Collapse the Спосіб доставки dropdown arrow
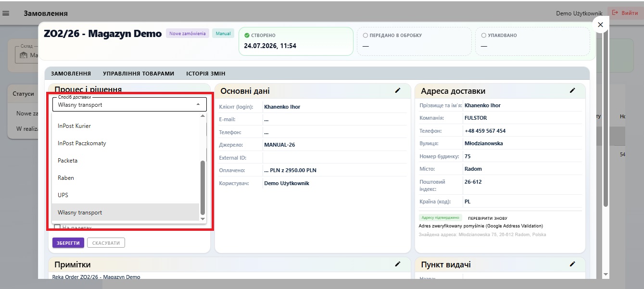Screen dimensions: 644x289 (198, 104)
